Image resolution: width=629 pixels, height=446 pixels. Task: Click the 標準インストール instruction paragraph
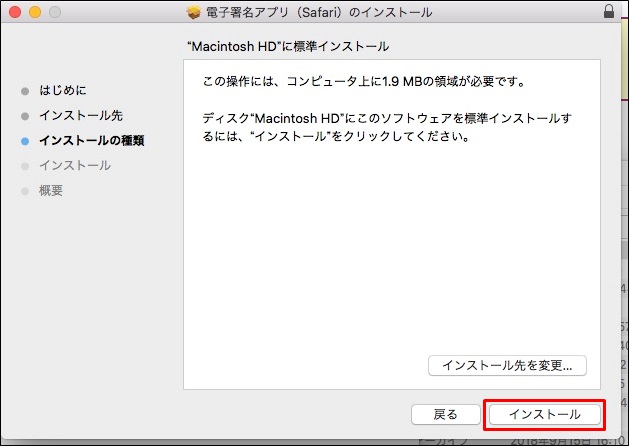387,127
